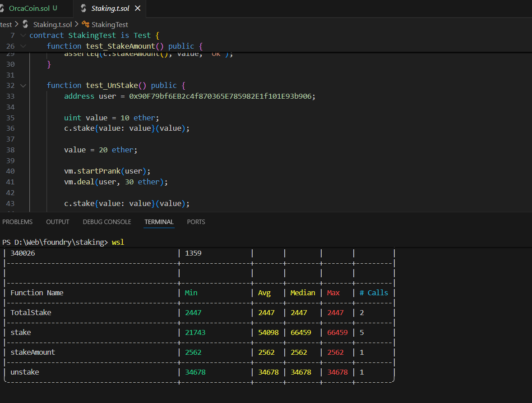Click stake Max value 66459
This screenshot has height=403, width=532.
coord(337,333)
